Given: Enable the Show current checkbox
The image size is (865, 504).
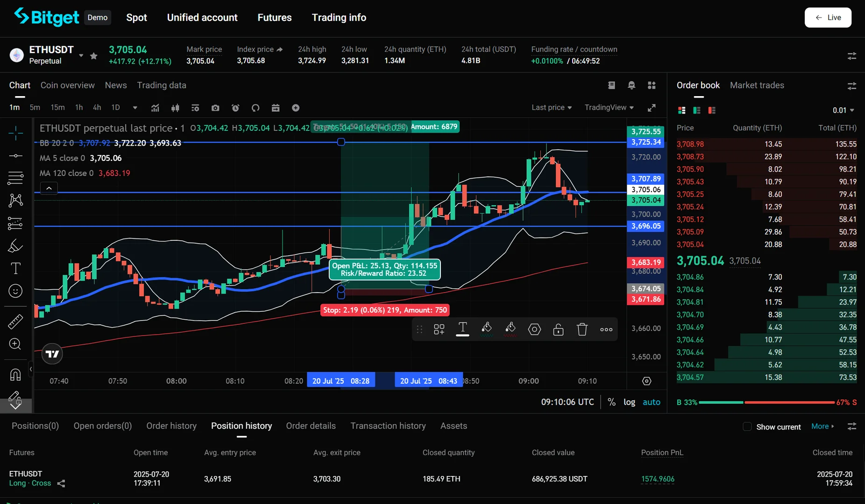Looking at the screenshot, I should coord(747,427).
